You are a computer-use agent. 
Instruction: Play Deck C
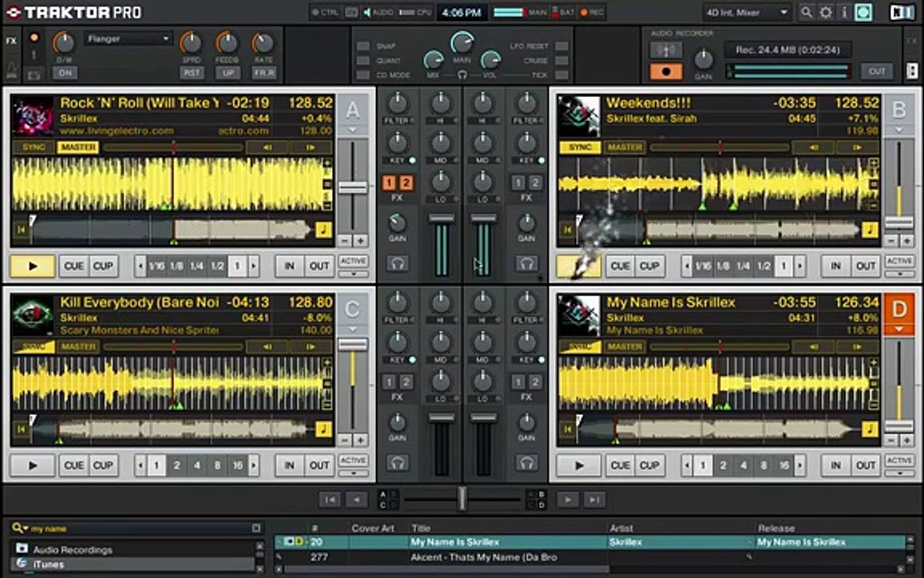click(x=33, y=466)
